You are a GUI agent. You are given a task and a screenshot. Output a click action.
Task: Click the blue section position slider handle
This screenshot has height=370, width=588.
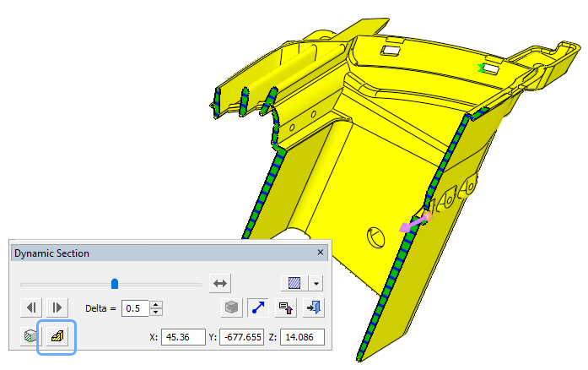pos(115,284)
